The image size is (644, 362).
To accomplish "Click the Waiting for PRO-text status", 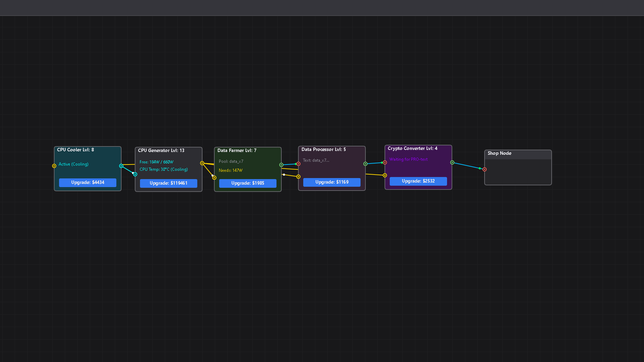I will [x=408, y=159].
